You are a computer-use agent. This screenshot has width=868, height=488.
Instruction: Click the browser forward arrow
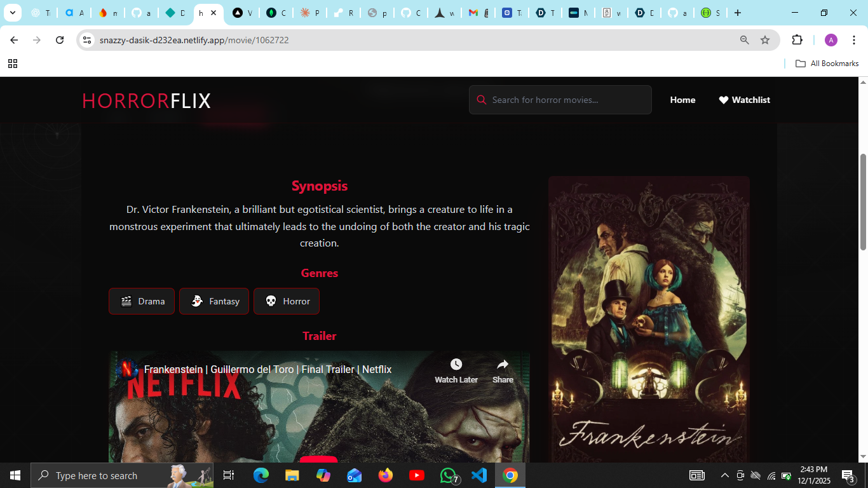click(37, 40)
